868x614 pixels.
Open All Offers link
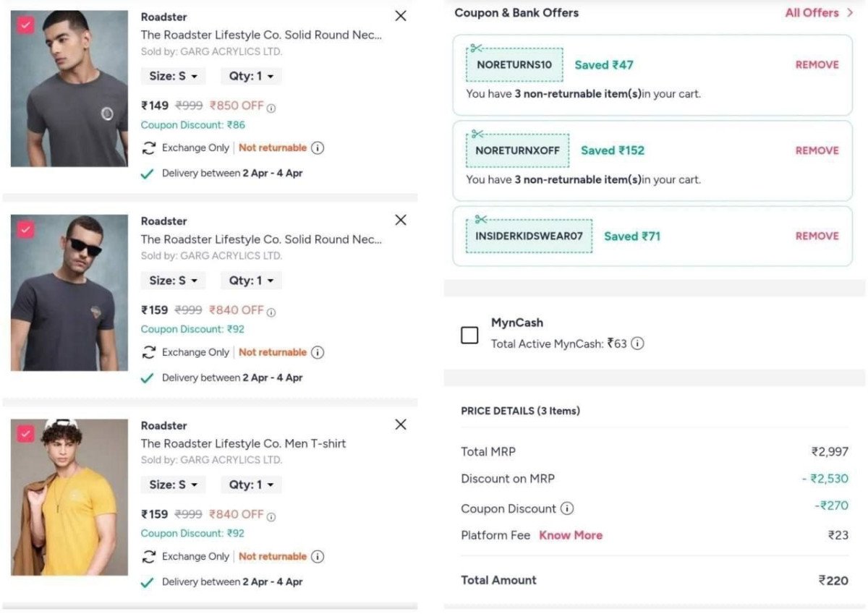coord(819,13)
